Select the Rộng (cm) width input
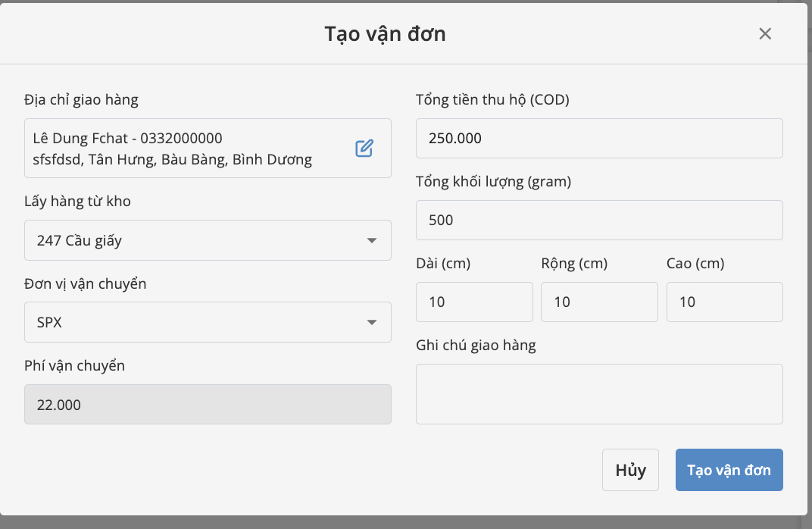The height and width of the screenshot is (529, 812). pyautogui.click(x=598, y=302)
